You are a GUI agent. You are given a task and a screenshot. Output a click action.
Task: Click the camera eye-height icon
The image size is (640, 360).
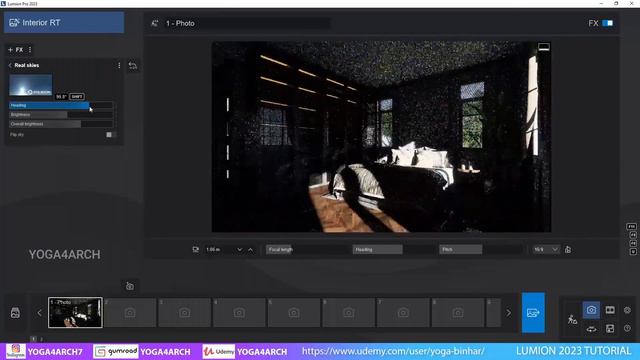click(x=196, y=249)
